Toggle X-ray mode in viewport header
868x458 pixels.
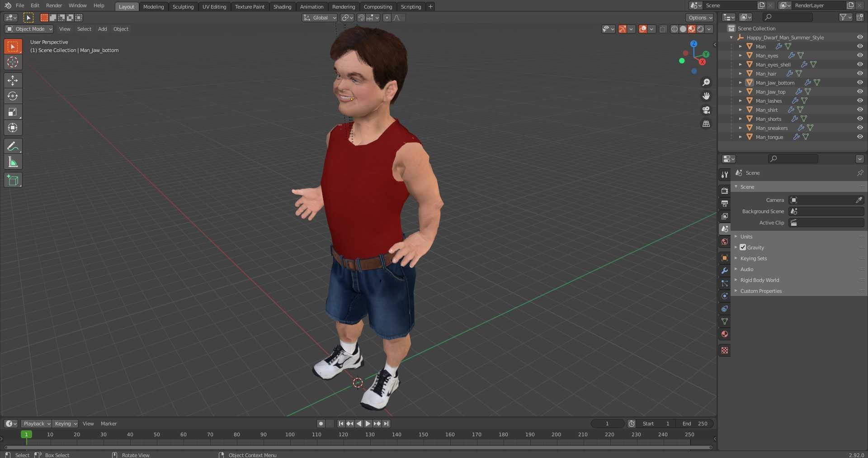pyautogui.click(x=663, y=29)
